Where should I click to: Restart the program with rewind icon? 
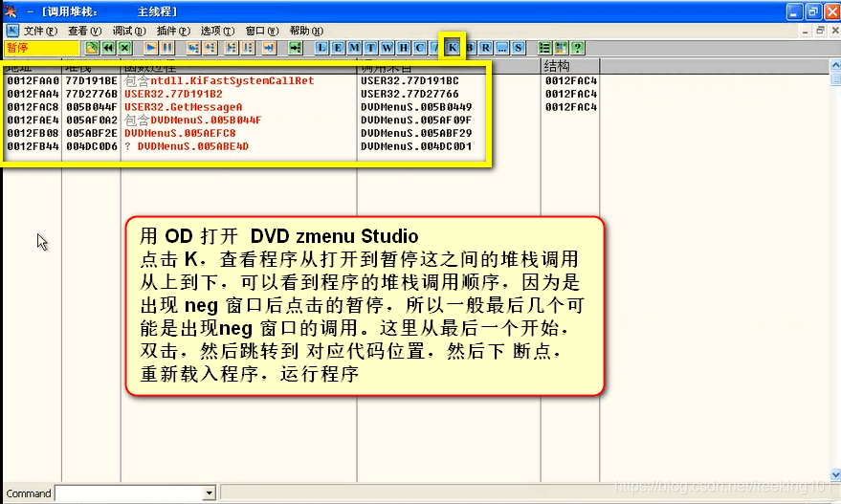[108, 48]
